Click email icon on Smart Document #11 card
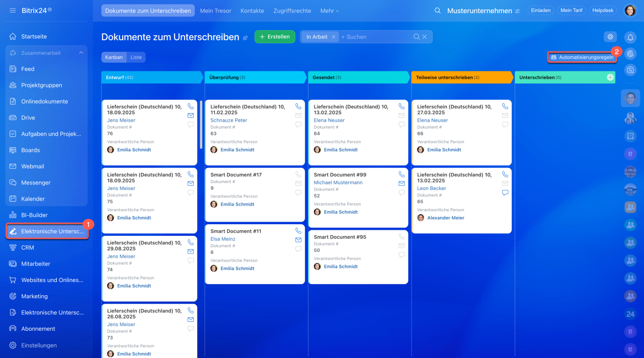Screen dimensions: 644x358 coord(298,240)
